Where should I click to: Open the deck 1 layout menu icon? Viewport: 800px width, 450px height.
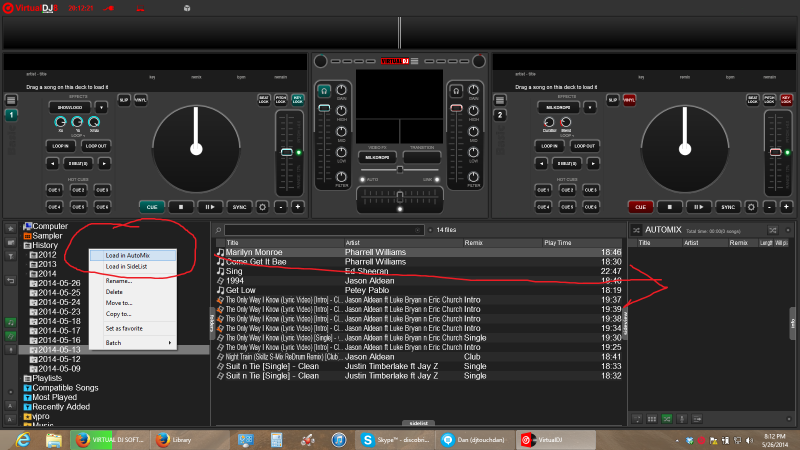pyautogui.click(x=11, y=100)
